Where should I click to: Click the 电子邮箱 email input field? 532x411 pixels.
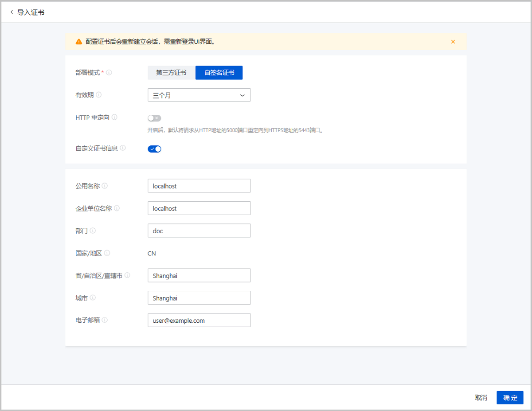coord(199,320)
